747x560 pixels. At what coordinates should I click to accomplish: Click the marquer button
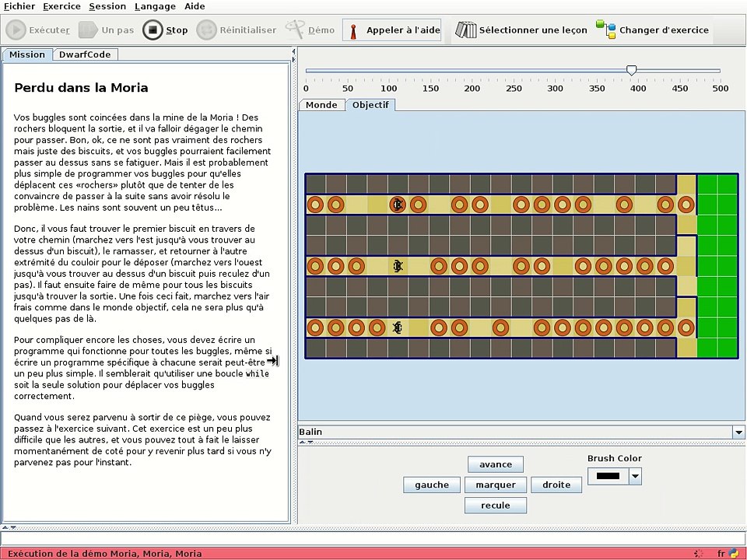pyautogui.click(x=496, y=485)
